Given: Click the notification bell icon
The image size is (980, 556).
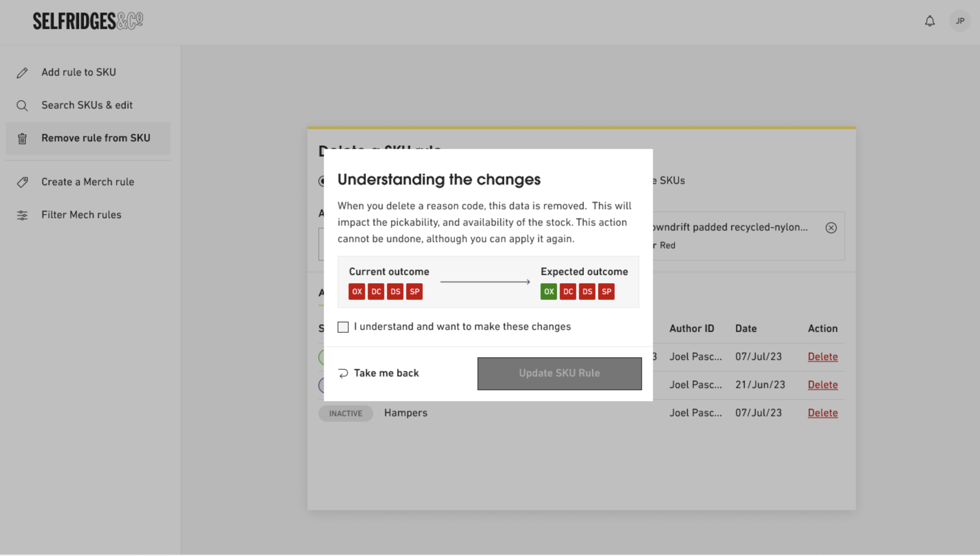Looking at the screenshot, I should (x=929, y=21).
